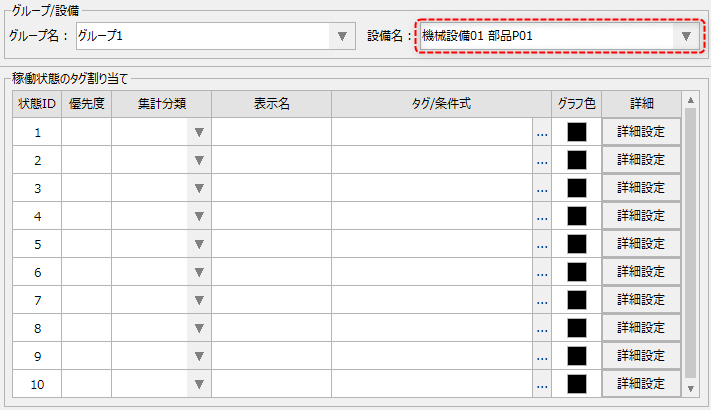Viewport: 711px width, 410px height.
Task: Click 詳細設定 button for state ID 1
Action: tap(641, 132)
